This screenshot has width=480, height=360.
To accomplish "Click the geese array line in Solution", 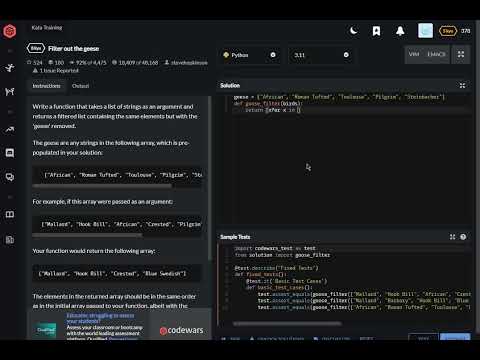I will pyautogui.click(x=339, y=97).
